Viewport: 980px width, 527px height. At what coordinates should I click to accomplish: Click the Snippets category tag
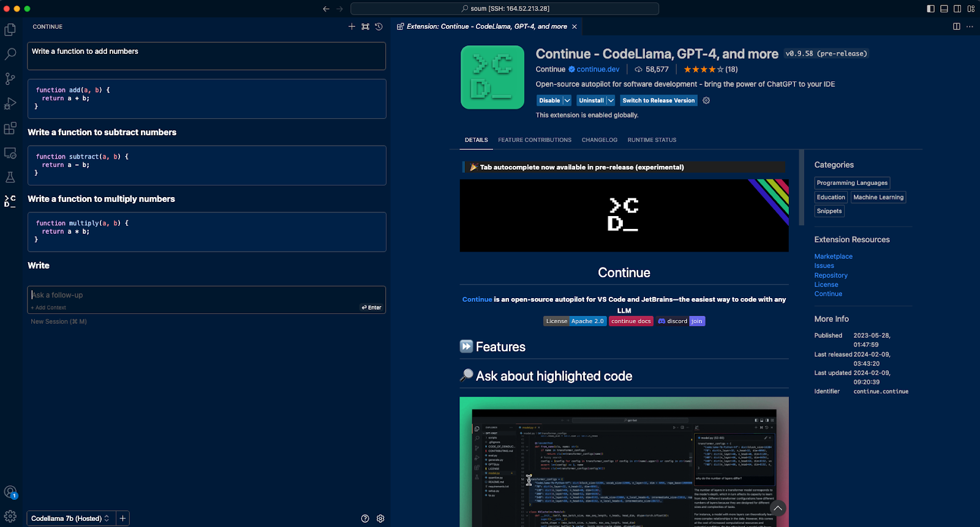point(829,211)
